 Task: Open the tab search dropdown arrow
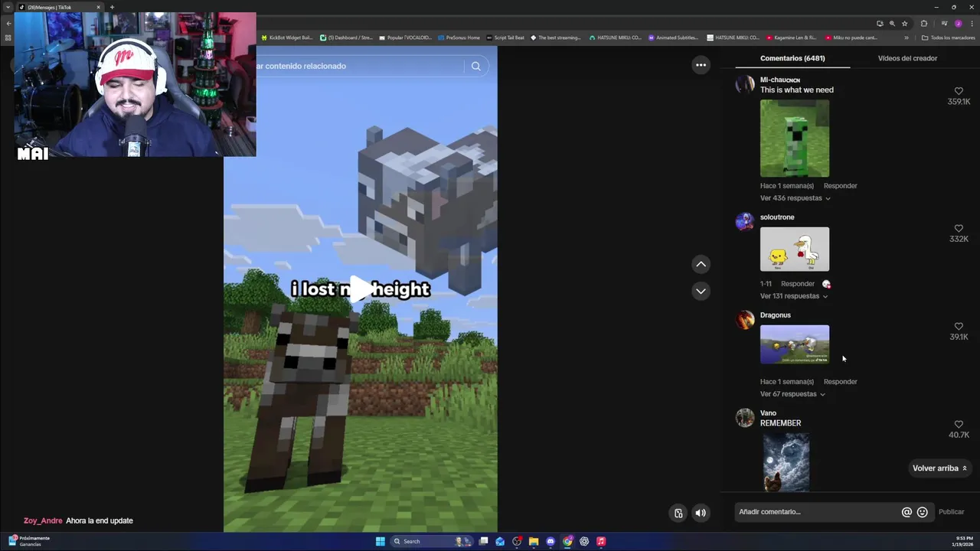[8, 8]
